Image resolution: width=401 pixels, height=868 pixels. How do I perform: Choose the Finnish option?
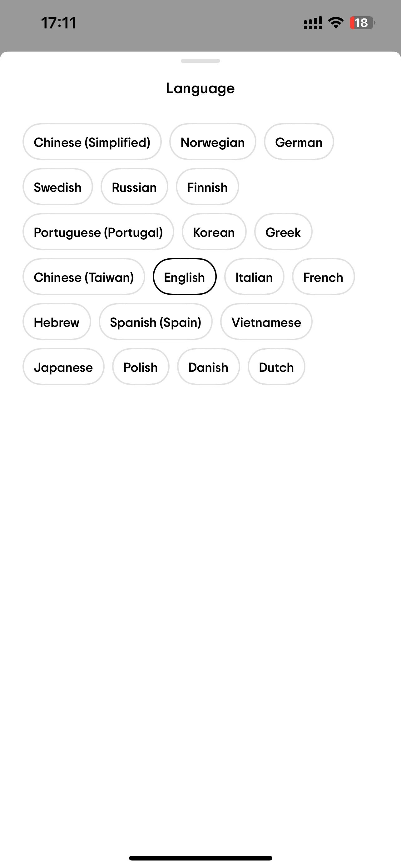click(207, 187)
